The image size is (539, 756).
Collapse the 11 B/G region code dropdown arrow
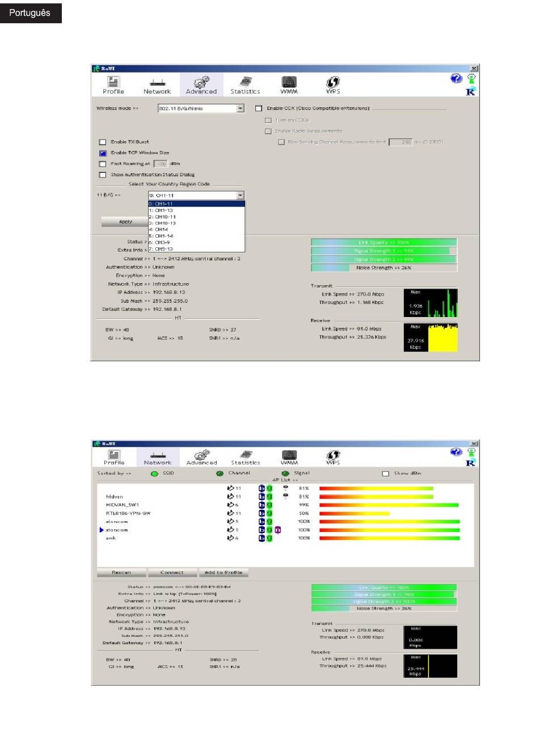[240, 196]
